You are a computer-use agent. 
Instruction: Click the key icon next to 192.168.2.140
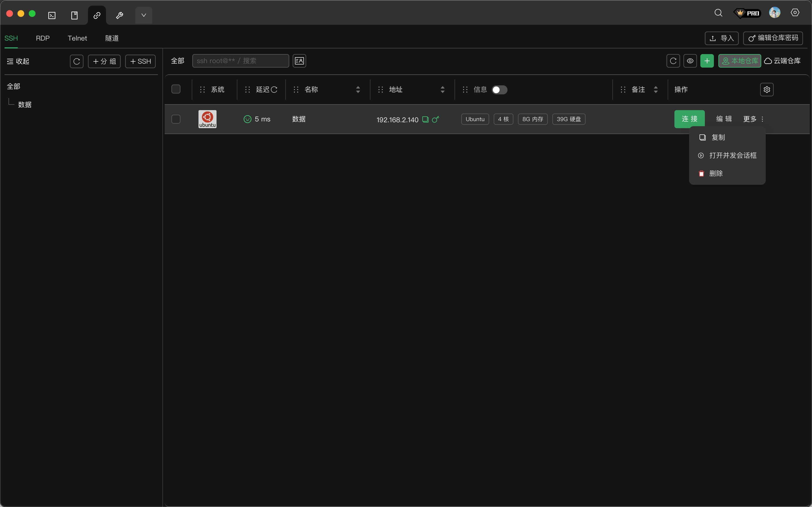click(436, 119)
